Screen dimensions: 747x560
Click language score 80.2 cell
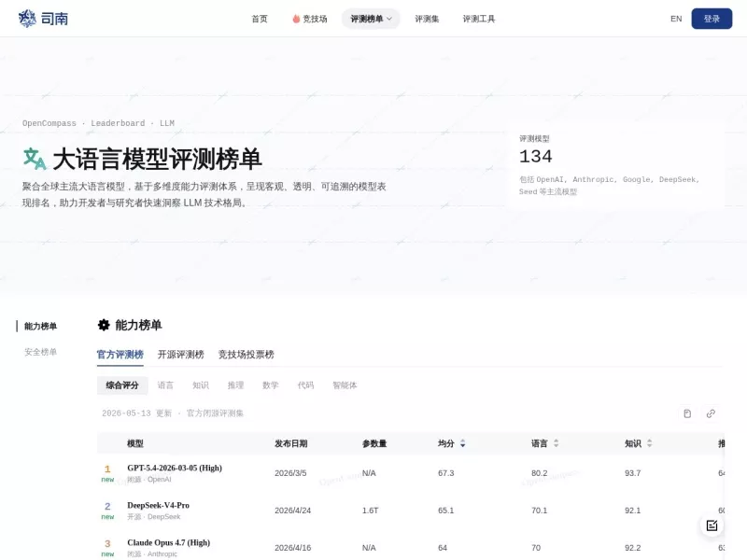540,473
